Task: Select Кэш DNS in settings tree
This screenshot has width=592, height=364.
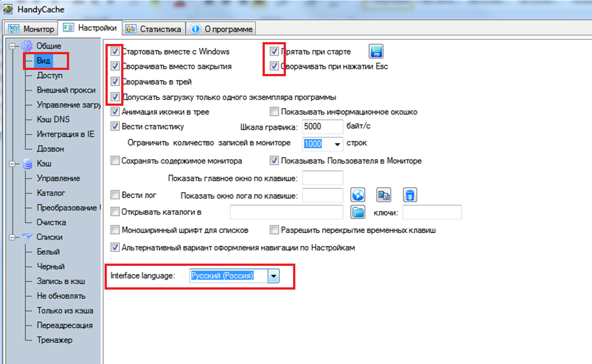Action: point(53,119)
